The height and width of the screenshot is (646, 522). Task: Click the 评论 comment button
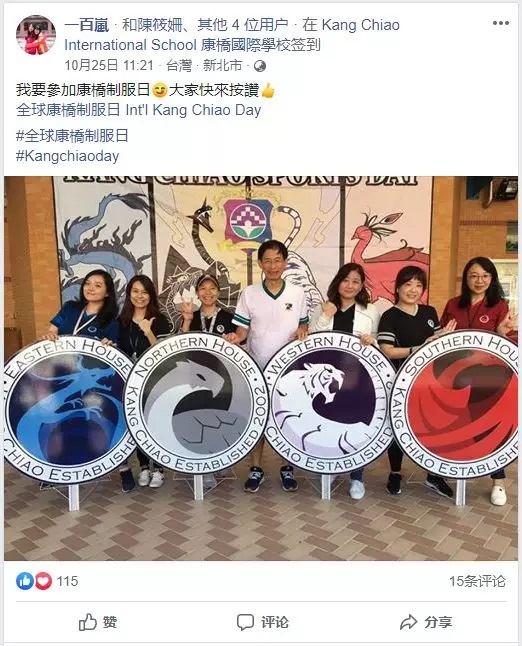(x=262, y=622)
